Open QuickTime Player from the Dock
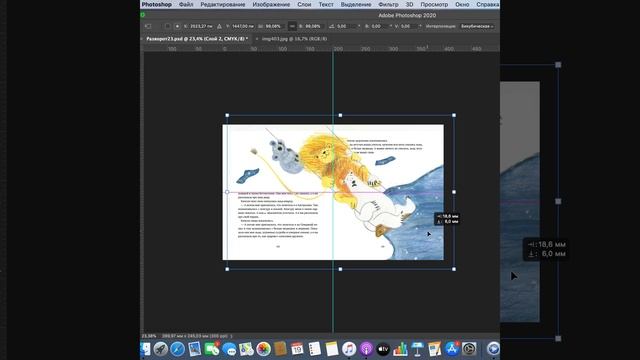640x360 pixels. point(493,349)
